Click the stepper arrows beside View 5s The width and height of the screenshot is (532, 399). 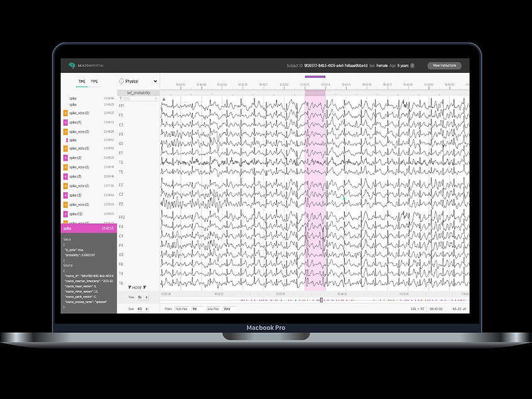point(148,297)
